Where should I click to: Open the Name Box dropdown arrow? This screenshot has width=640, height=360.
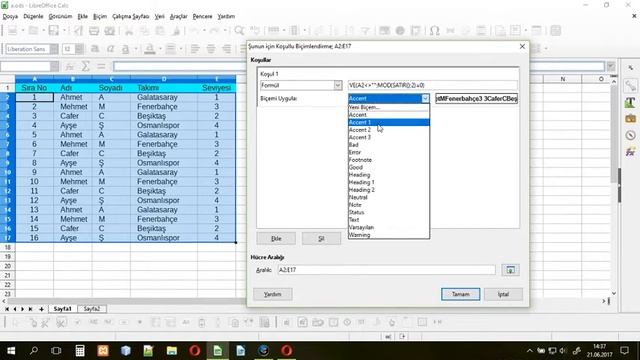[55, 66]
